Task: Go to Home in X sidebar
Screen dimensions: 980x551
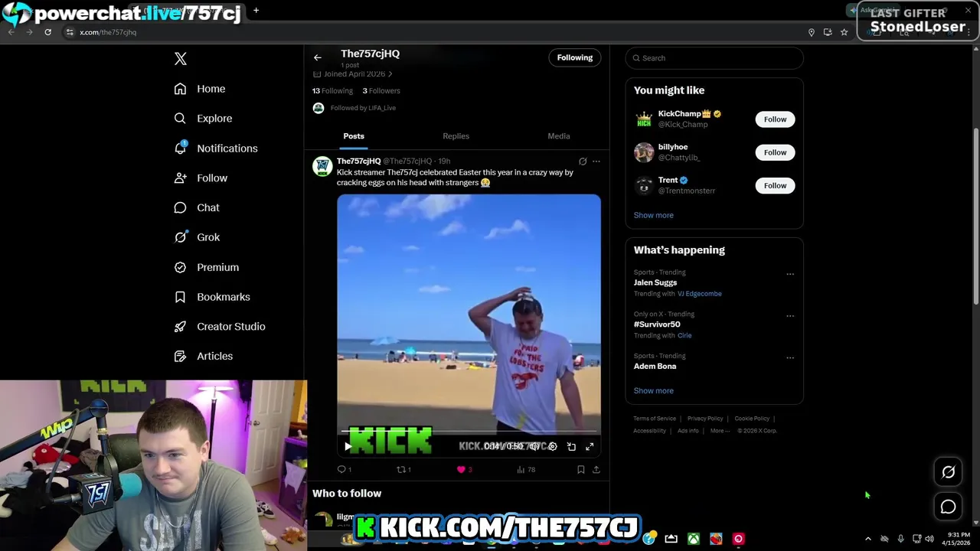Action: coord(200,89)
